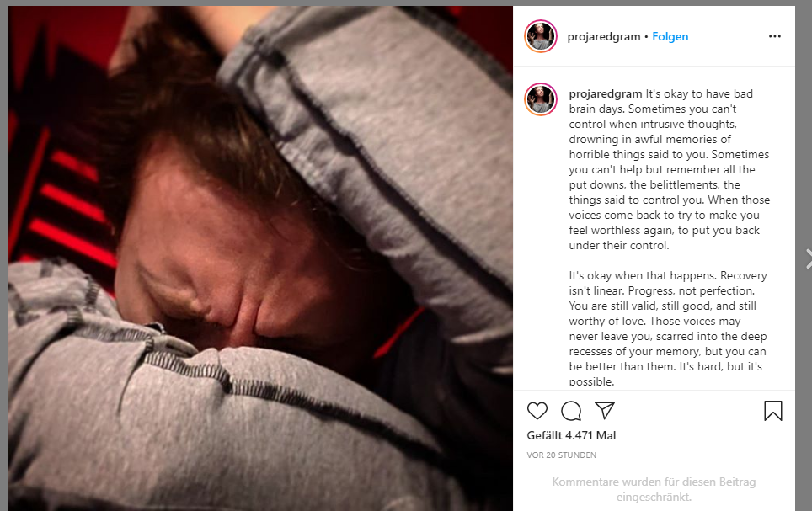Click the photo of the person in the grey hoodie
Viewport: 812px width, 511px height.
click(x=260, y=258)
